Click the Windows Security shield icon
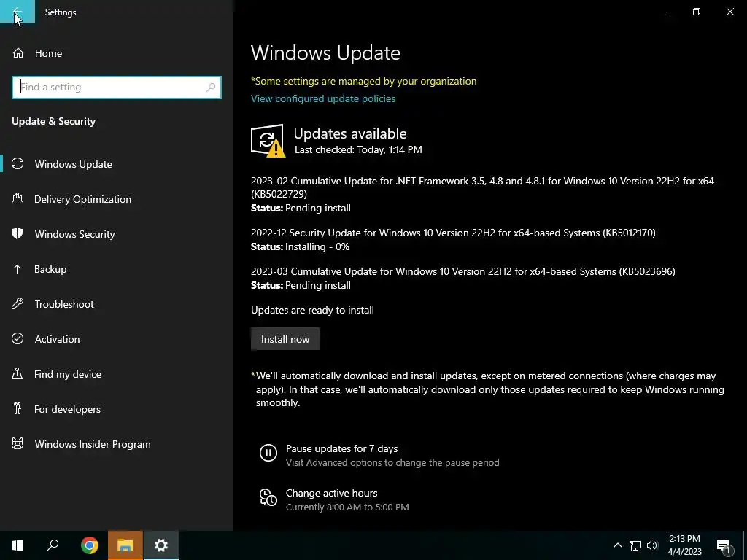The width and height of the screenshot is (747, 560). tap(18, 234)
